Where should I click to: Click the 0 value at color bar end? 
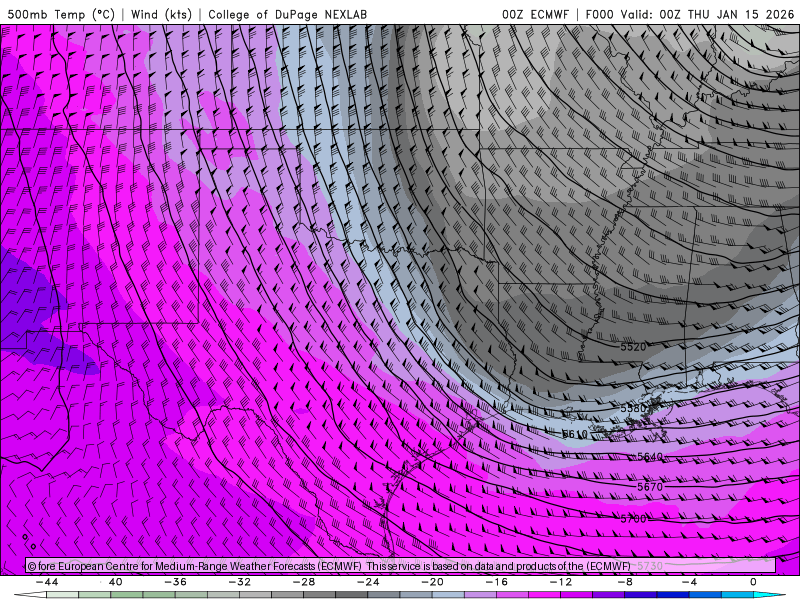753,581
